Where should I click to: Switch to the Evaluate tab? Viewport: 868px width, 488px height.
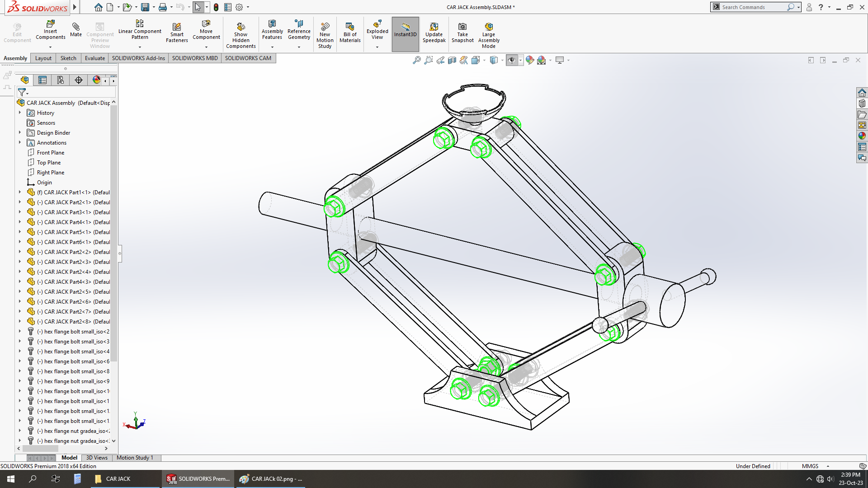(x=94, y=58)
